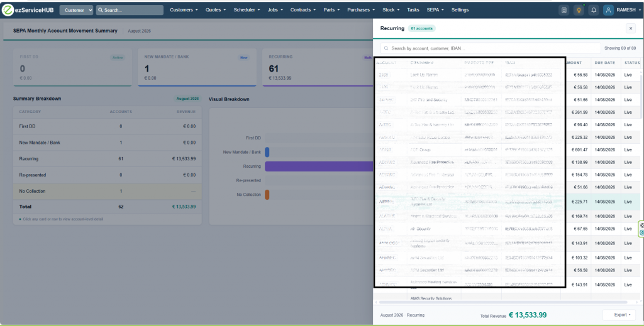The width and height of the screenshot is (644, 326).
Task: Open the Export dropdown button
Action: (x=619, y=315)
